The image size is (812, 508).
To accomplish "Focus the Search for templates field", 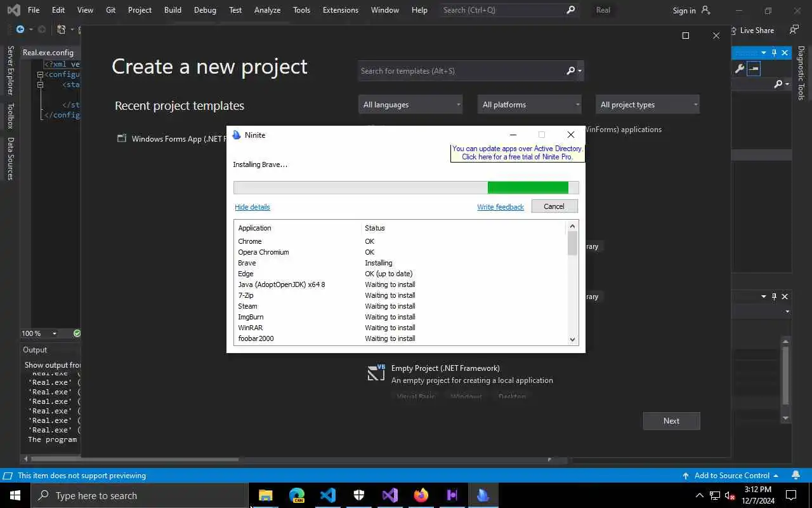I will click(471, 71).
